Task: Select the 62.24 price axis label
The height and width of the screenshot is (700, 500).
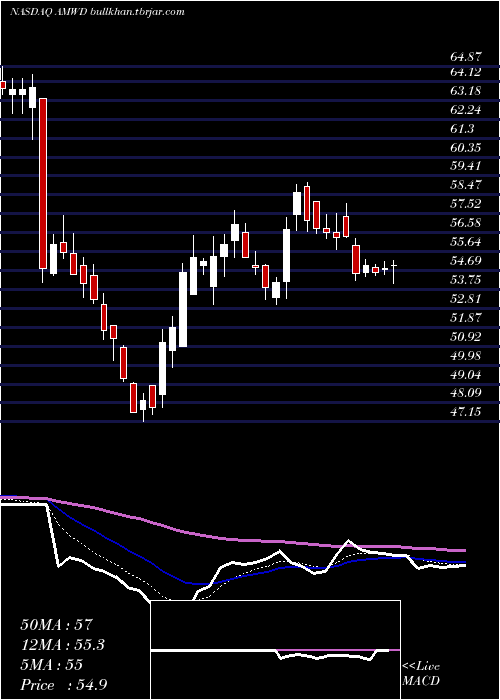Action: click(466, 110)
